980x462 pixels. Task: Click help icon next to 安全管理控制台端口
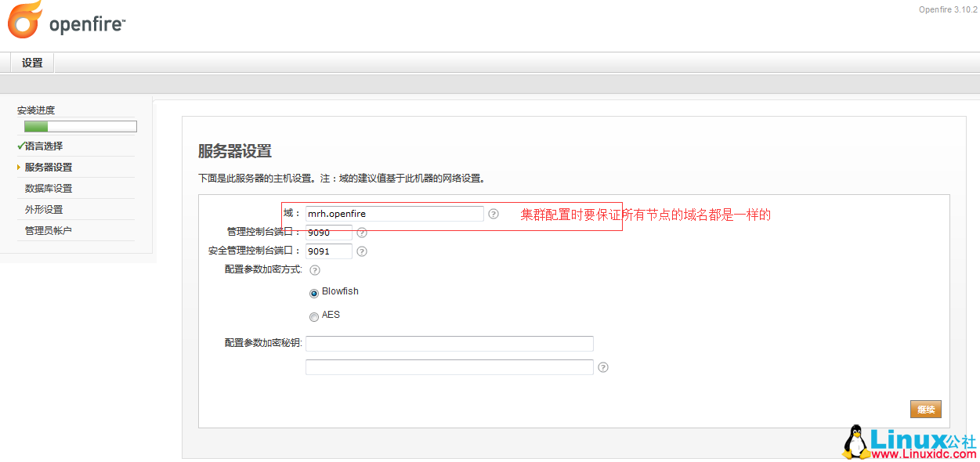(361, 251)
